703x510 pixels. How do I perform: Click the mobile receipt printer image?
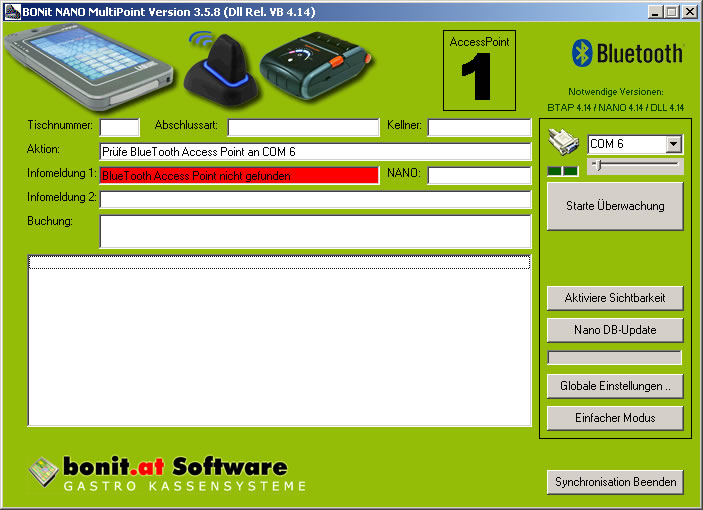tap(315, 65)
